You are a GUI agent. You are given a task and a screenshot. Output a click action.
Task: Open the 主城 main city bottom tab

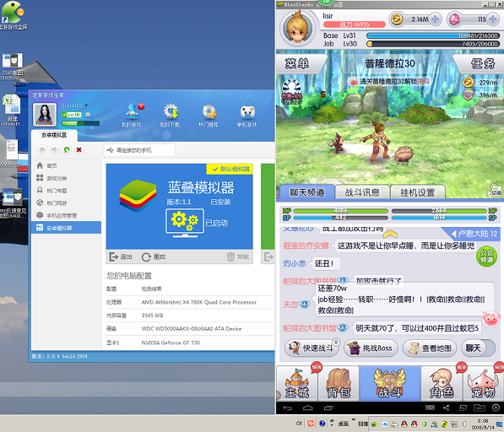click(297, 384)
